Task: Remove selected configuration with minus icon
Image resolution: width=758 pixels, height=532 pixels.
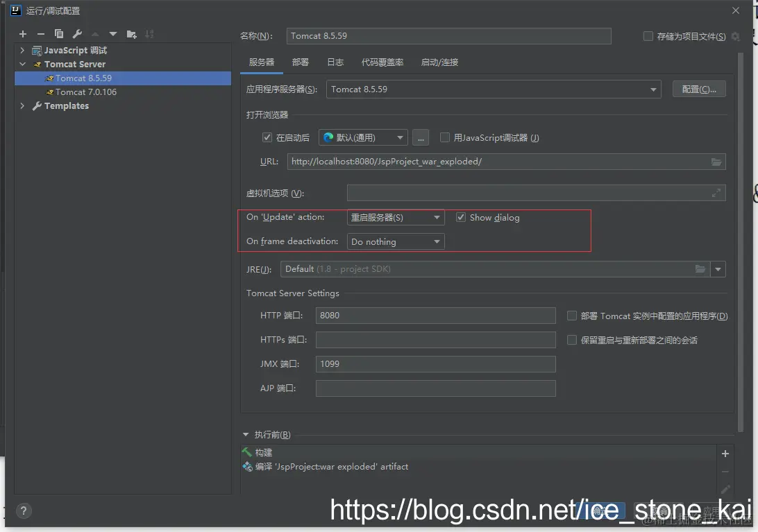Action: (x=40, y=34)
